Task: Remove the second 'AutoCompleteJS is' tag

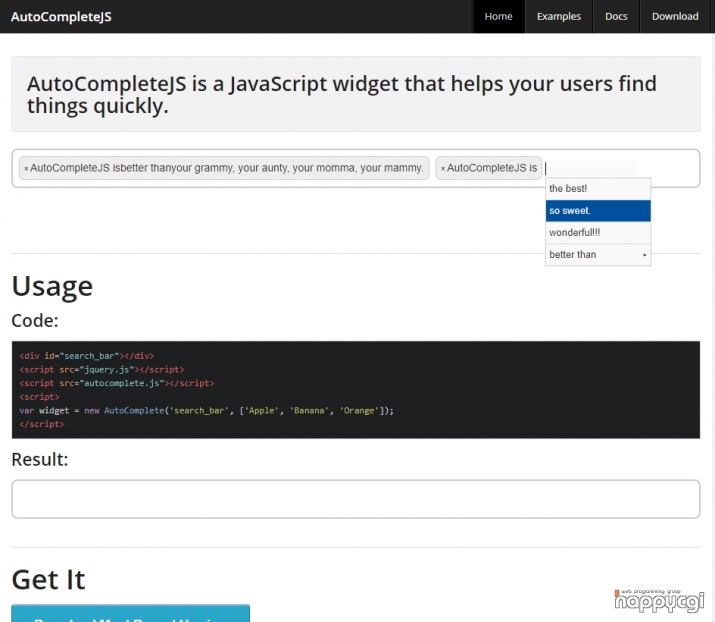Action: pos(443,169)
